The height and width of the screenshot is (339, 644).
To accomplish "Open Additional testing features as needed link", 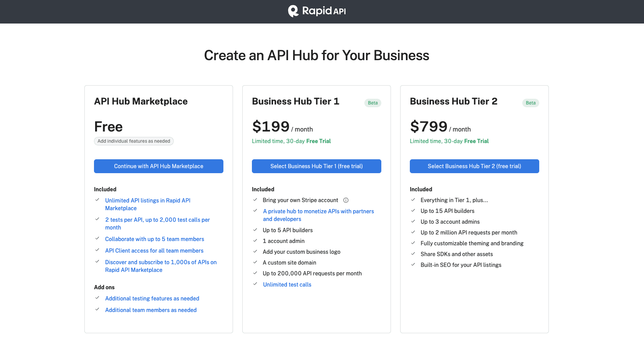I will pyautogui.click(x=152, y=299).
